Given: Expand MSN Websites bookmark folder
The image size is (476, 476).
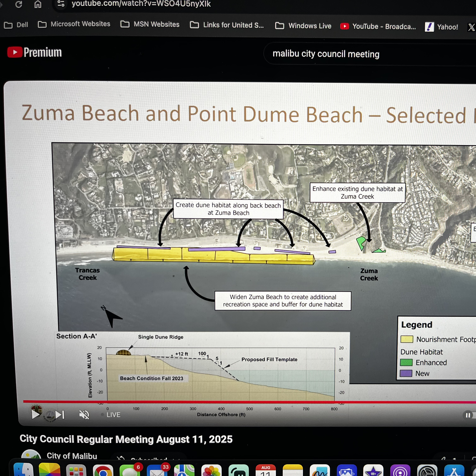Looking at the screenshot, I should 150,24.
